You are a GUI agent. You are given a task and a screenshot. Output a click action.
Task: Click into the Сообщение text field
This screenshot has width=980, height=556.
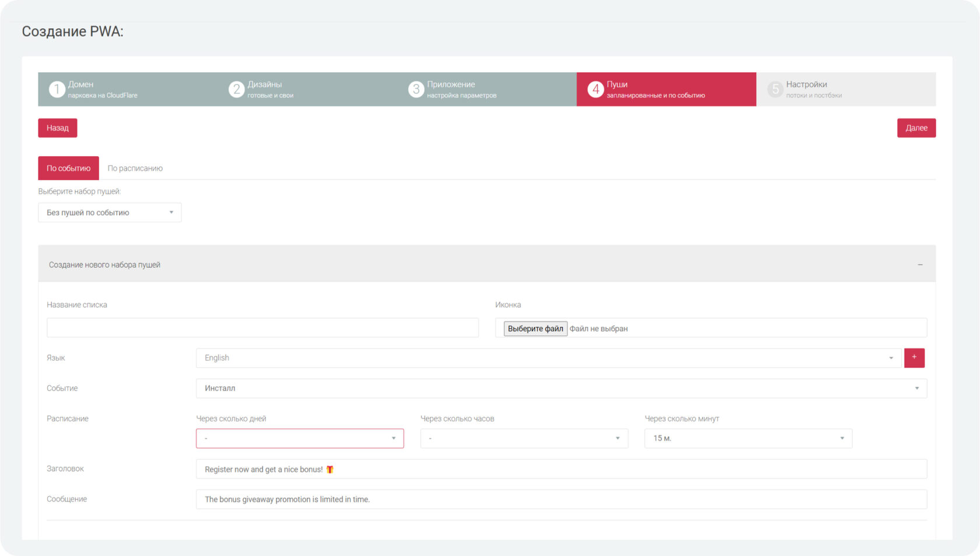coord(561,499)
